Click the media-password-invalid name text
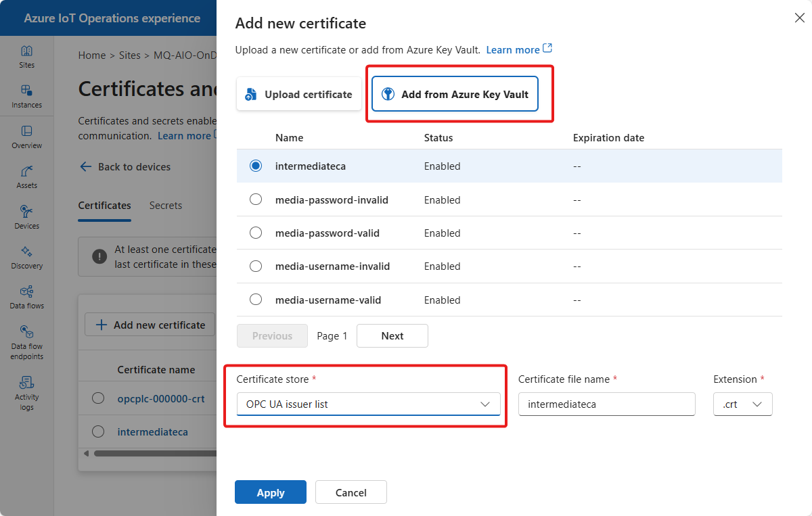Image resolution: width=812 pixels, height=516 pixels. (332, 200)
